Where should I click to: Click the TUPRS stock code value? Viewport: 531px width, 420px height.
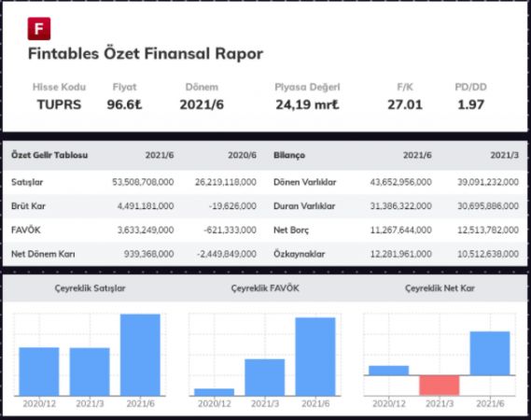(60, 105)
